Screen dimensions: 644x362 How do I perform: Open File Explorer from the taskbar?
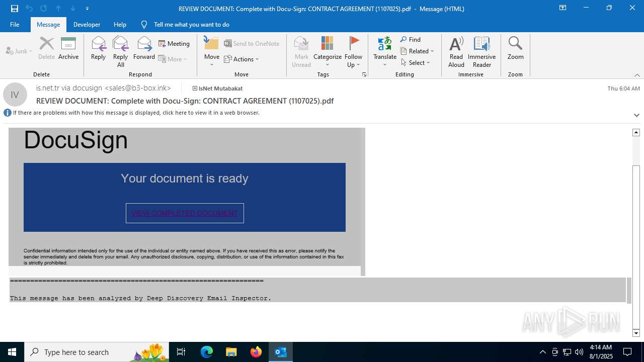click(231, 352)
